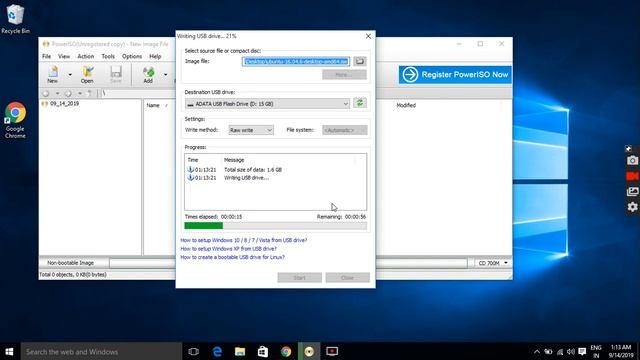Image resolution: width=640 pixels, height=360 pixels.
Task: Open the Destination USB drive dropdown
Action: [267, 104]
